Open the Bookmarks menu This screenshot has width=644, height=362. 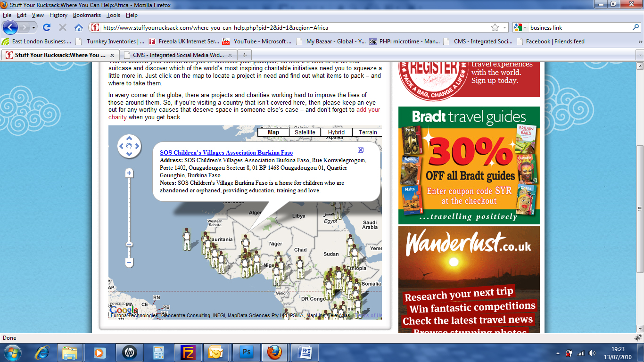point(87,15)
